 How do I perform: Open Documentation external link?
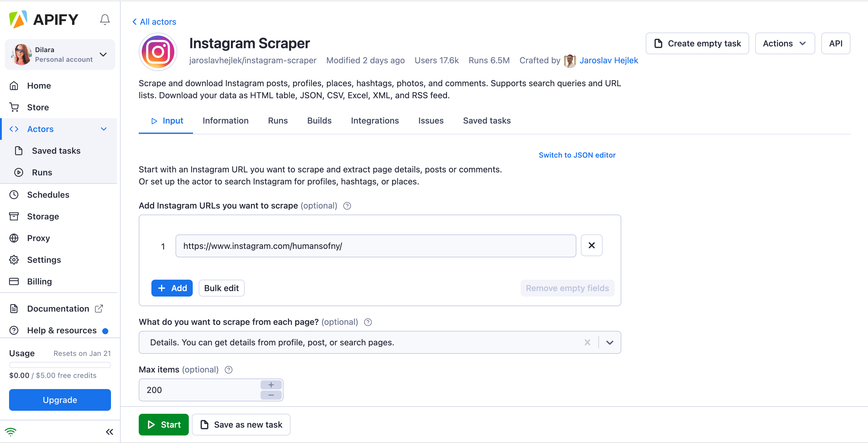coord(58,308)
